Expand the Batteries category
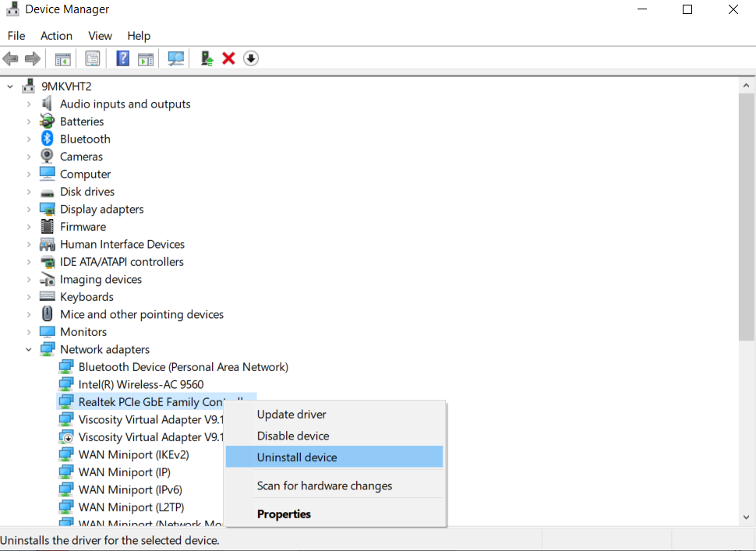756x551 pixels. [29, 122]
